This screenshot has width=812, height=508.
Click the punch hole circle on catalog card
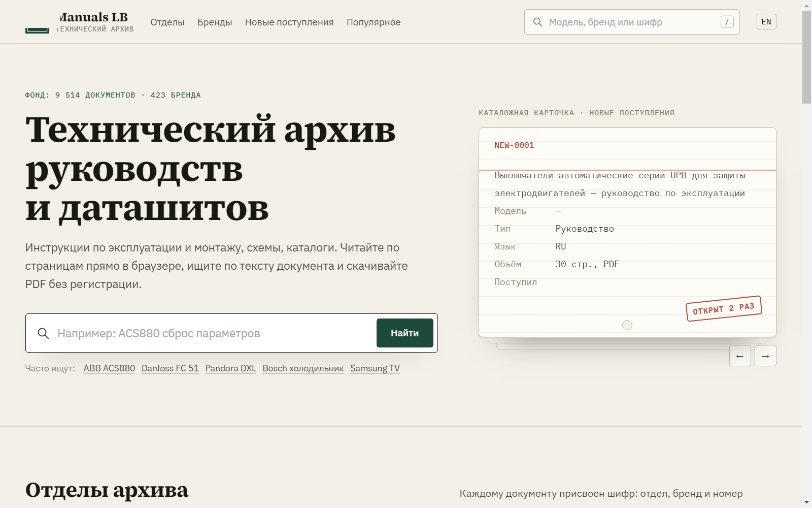[627, 325]
